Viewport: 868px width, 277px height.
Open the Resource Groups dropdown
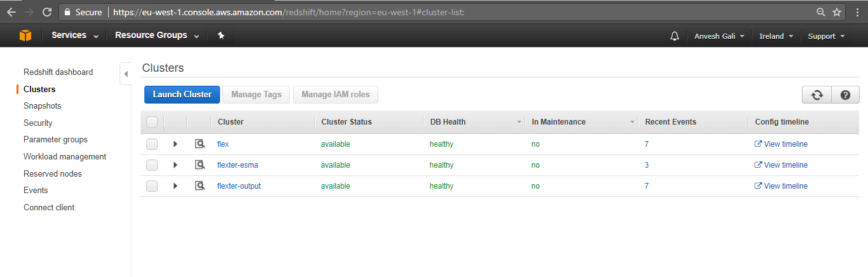[x=157, y=36]
